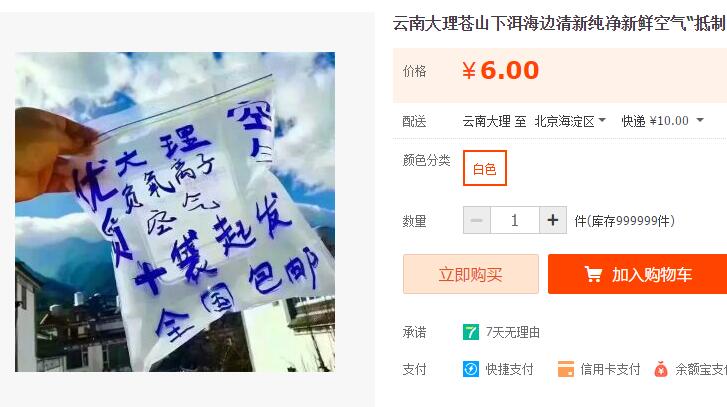The image size is (727, 407).
Task: Click the 快捷支付 blue lightning icon
Action: click(471, 369)
